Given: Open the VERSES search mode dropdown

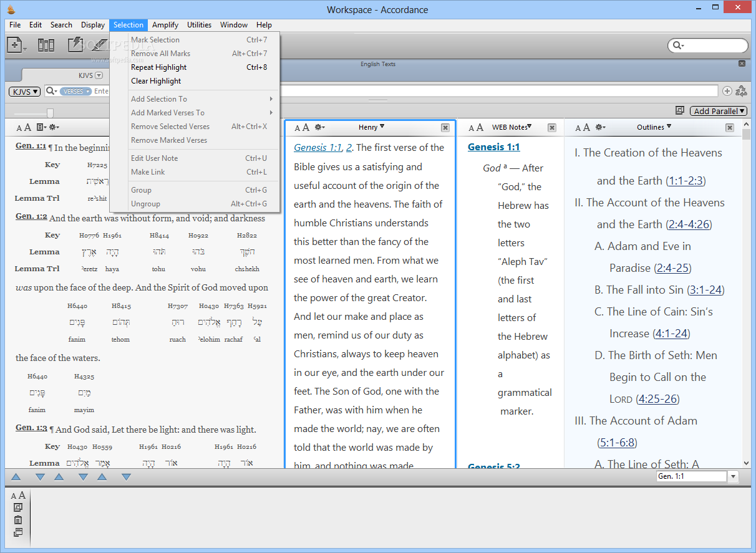Looking at the screenshot, I should pos(76,92).
